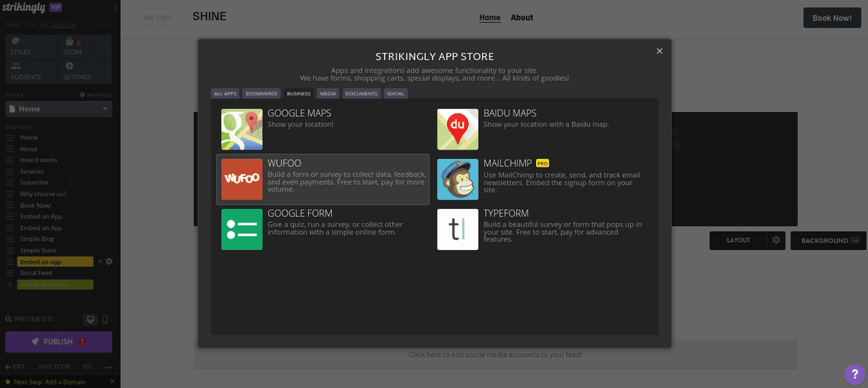Click the social feed add accounts placeholder
Screen dimensions: 868x388
tap(495, 355)
